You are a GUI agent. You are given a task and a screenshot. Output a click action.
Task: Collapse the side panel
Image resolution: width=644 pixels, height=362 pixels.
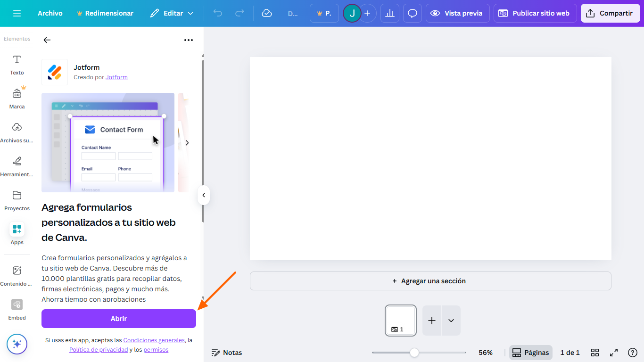pyautogui.click(x=204, y=195)
